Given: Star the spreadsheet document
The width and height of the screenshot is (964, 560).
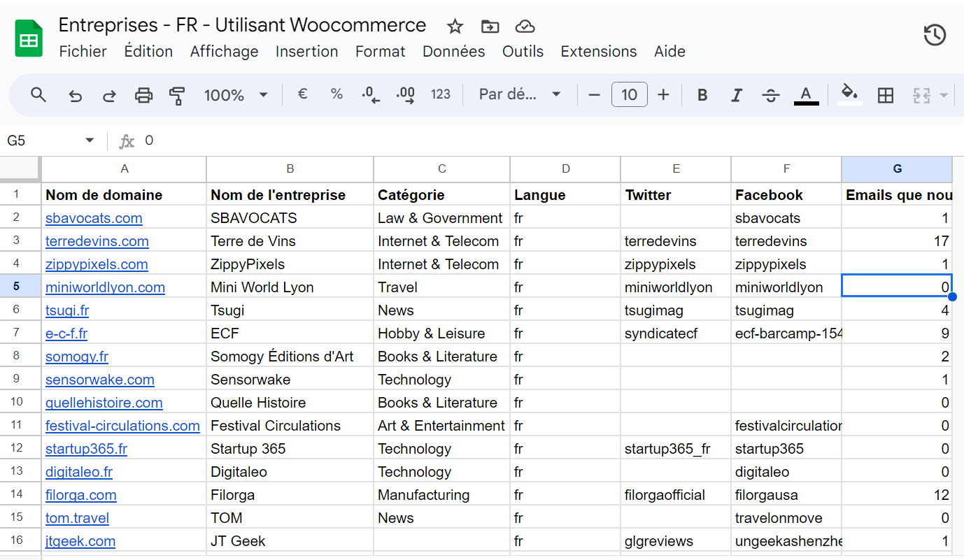Looking at the screenshot, I should [x=455, y=27].
